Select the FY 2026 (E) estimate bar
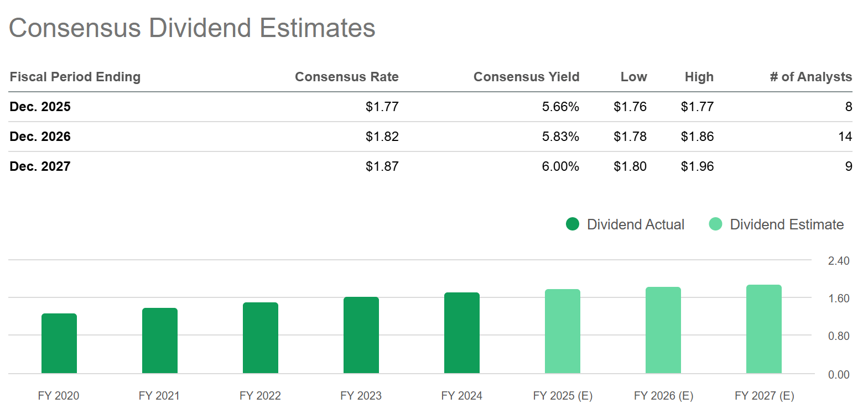The width and height of the screenshot is (868, 414). pos(663,330)
